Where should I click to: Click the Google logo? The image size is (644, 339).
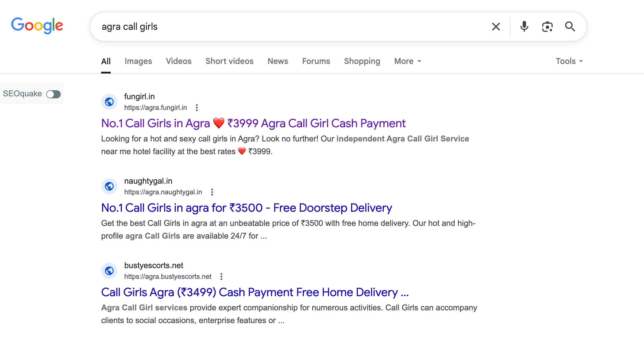coord(37,26)
